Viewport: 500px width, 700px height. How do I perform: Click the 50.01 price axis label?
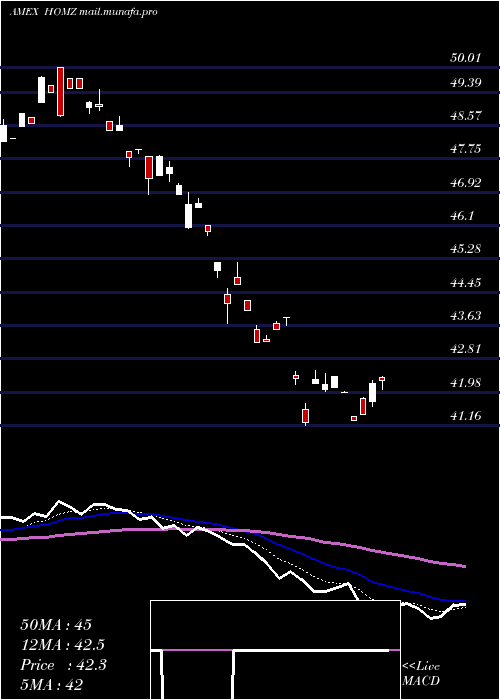pos(465,58)
